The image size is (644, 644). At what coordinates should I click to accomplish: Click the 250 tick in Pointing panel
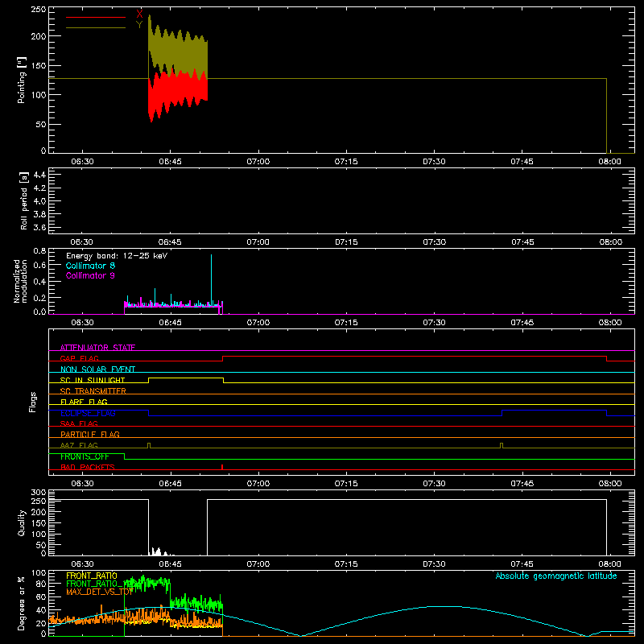[39, 9]
